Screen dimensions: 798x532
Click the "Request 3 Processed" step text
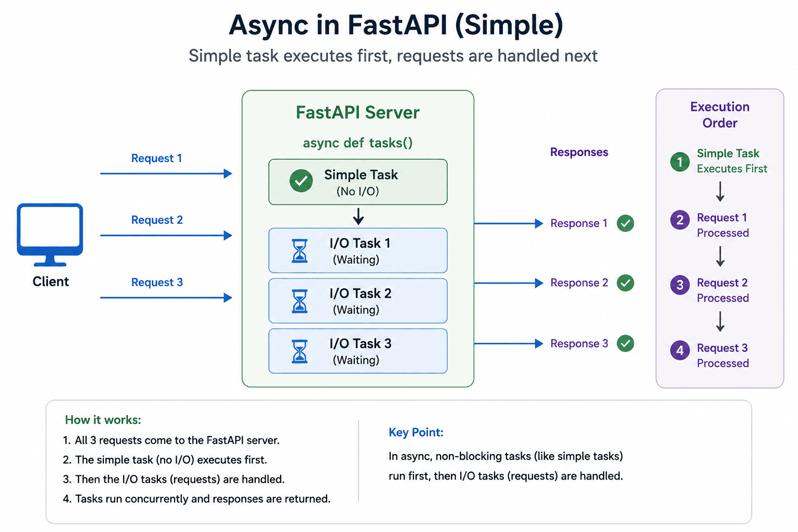[723, 355]
